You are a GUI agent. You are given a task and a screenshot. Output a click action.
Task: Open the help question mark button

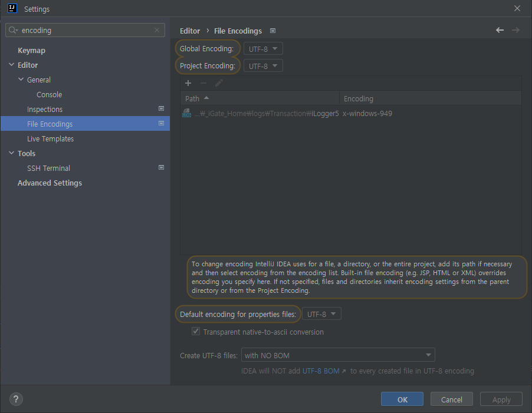pos(16,399)
